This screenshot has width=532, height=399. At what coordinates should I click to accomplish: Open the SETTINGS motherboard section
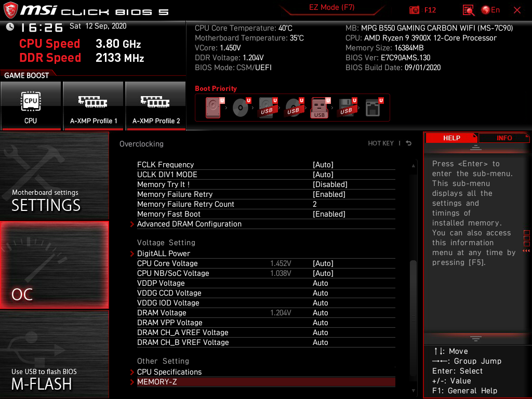coord(54,176)
